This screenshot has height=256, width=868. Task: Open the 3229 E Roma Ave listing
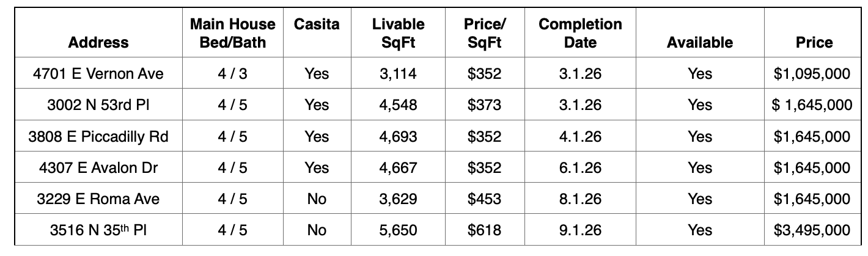coord(98,199)
